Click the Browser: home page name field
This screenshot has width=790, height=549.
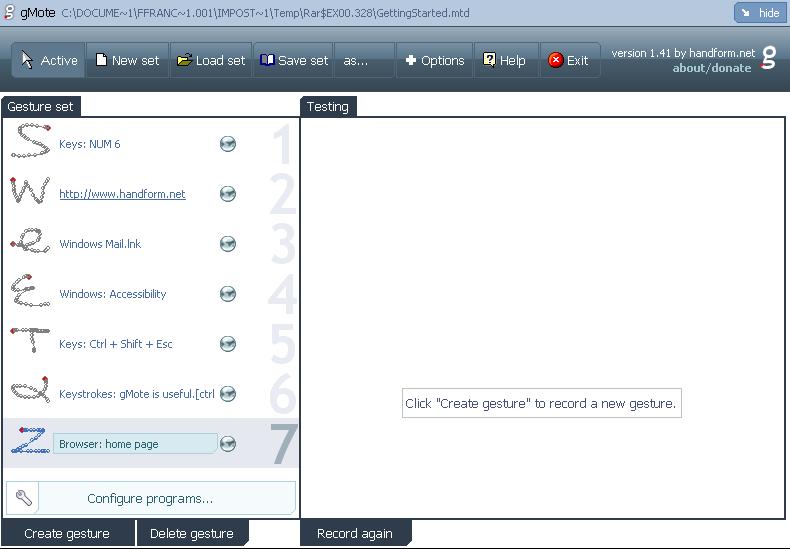click(134, 444)
